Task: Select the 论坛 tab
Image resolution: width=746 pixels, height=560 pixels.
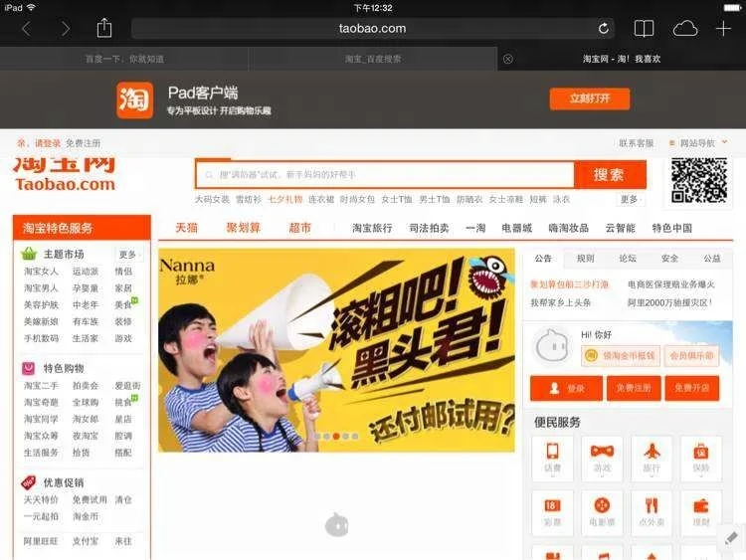Action: click(628, 259)
